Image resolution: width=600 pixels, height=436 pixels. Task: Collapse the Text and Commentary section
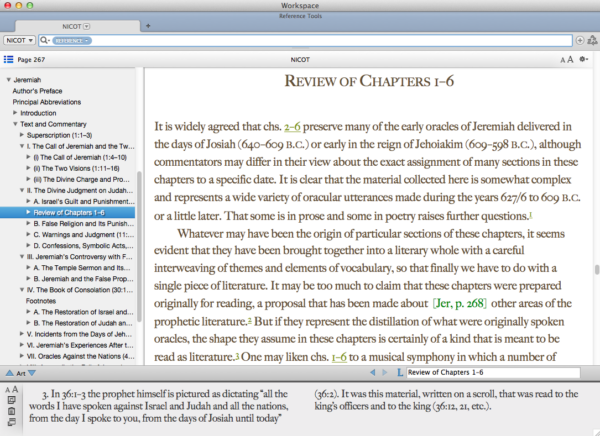pyautogui.click(x=15, y=124)
